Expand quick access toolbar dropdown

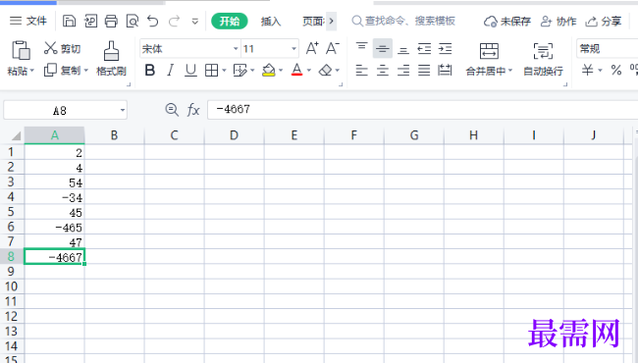195,22
